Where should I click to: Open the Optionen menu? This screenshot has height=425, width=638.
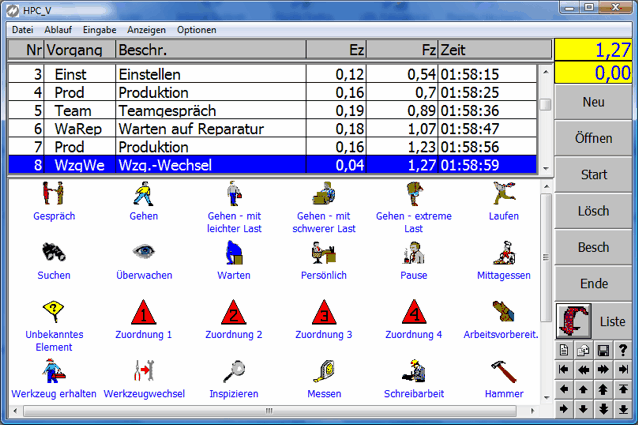[x=197, y=30]
